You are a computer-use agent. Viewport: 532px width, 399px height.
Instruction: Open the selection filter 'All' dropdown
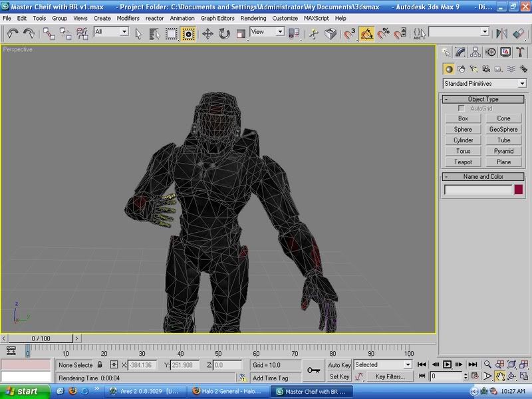[x=111, y=32]
